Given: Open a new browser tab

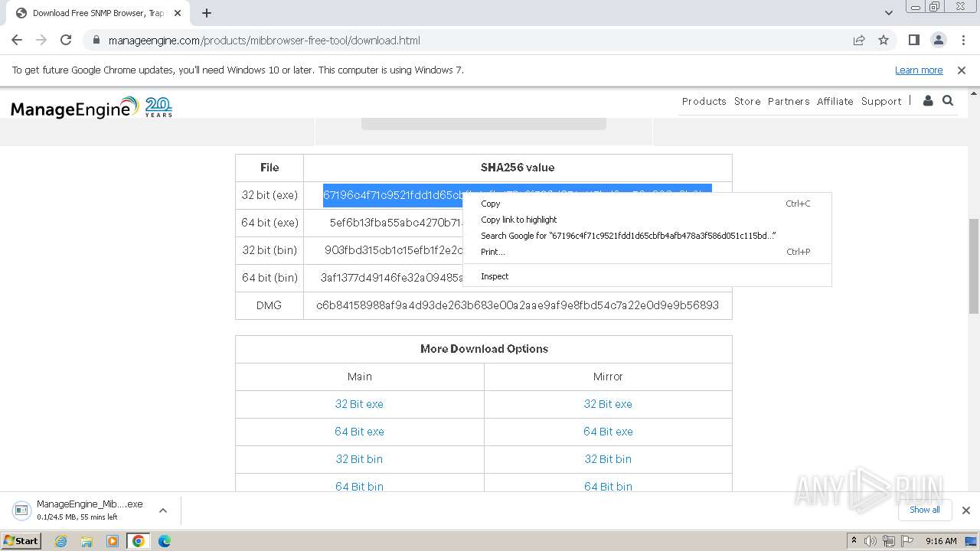Looking at the screenshot, I should click(207, 13).
